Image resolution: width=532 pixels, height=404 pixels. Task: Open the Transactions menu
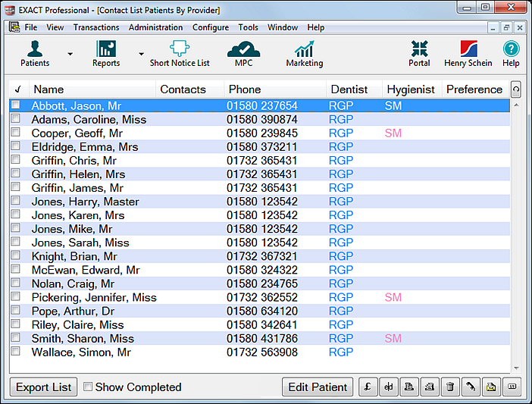point(96,27)
